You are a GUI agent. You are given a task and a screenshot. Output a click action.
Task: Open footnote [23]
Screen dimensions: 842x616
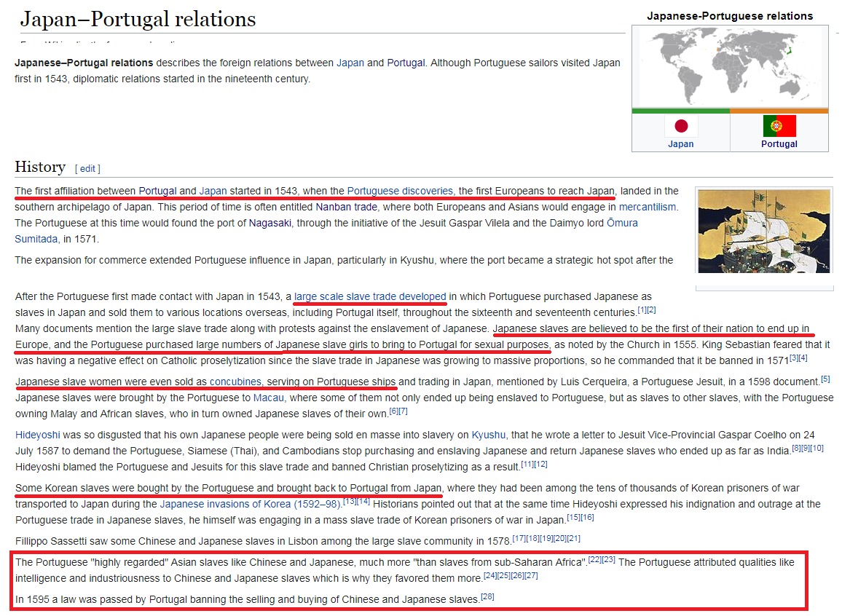click(x=608, y=560)
